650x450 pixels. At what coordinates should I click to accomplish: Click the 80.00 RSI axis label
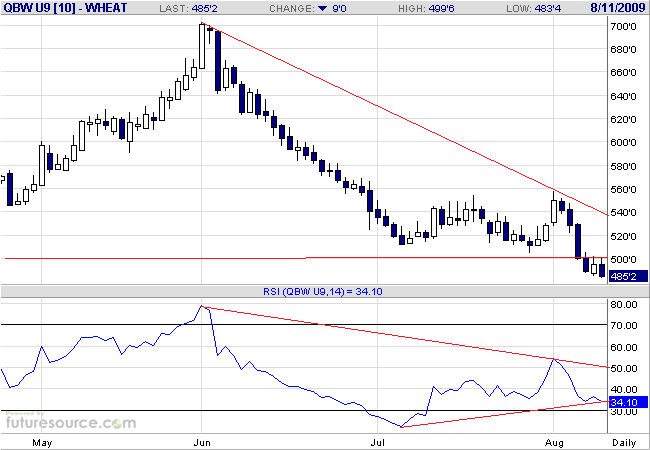click(624, 305)
